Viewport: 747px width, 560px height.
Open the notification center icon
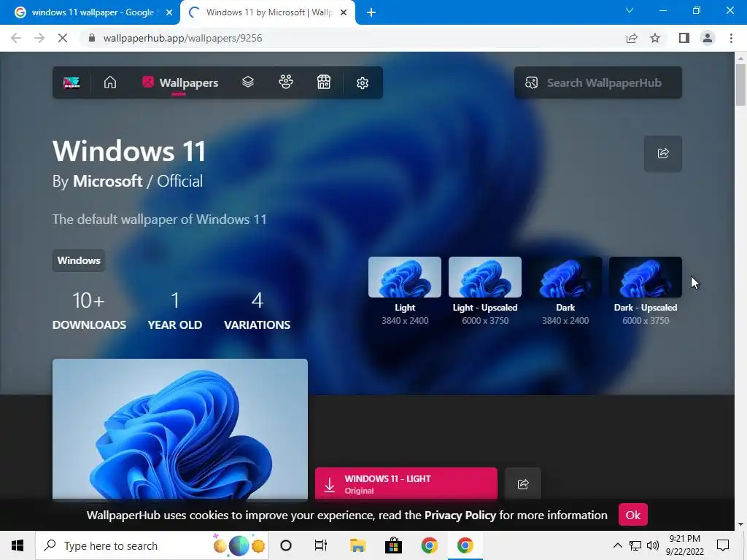[x=723, y=545]
